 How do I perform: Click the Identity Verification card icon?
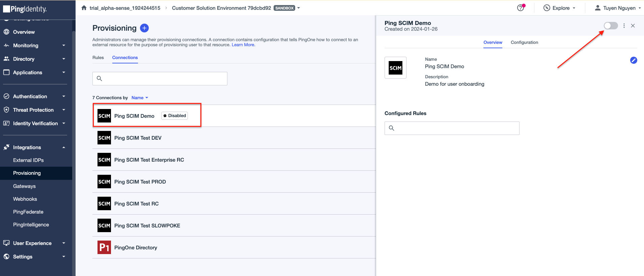[x=6, y=123]
